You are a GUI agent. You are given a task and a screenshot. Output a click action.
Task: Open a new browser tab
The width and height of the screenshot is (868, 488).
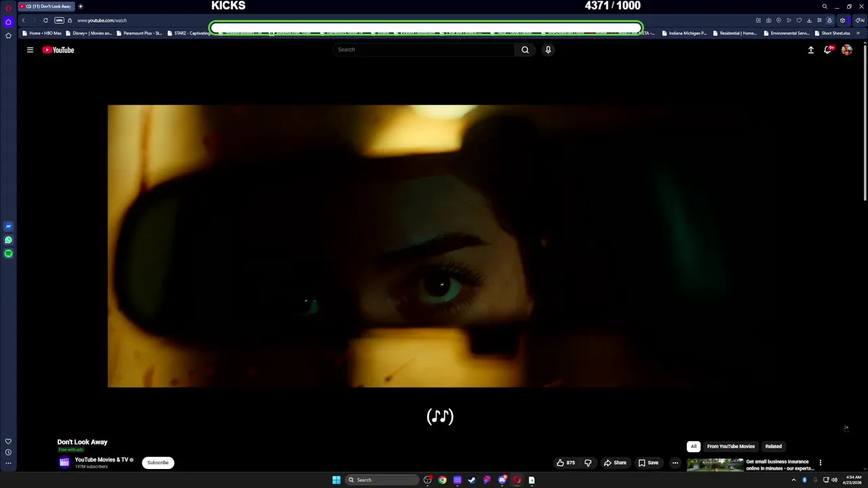tap(80, 6)
